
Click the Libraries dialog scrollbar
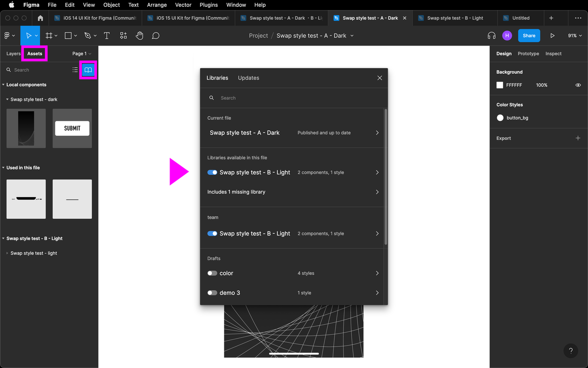pos(386,177)
